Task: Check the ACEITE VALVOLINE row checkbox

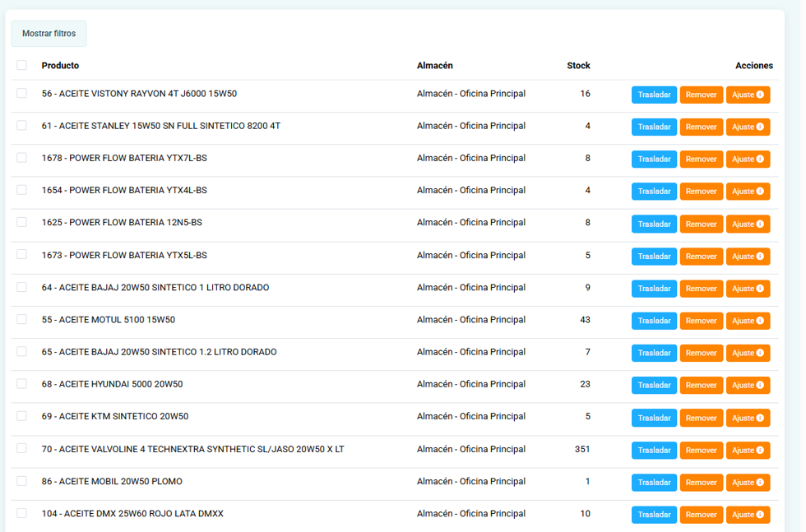Action: (21, 448)
